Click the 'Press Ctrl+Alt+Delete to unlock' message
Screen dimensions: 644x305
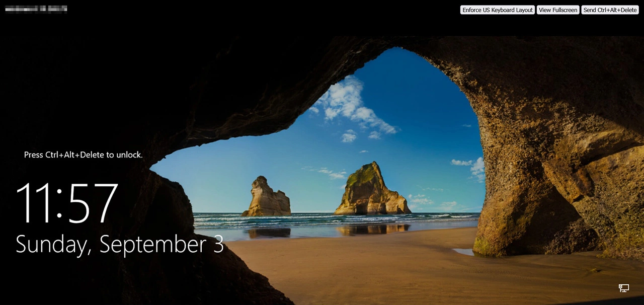[x=84, y=155]
